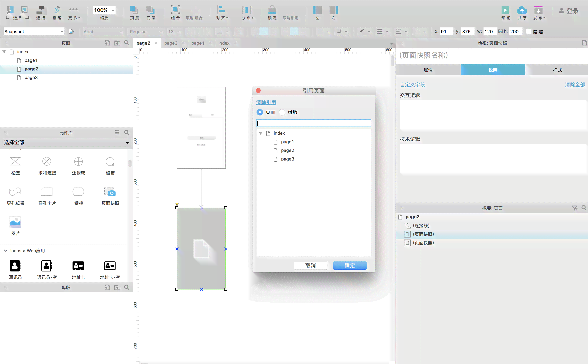The image size is (588, 364).
Task: Search the widget library
Action: tap(126, 132)
